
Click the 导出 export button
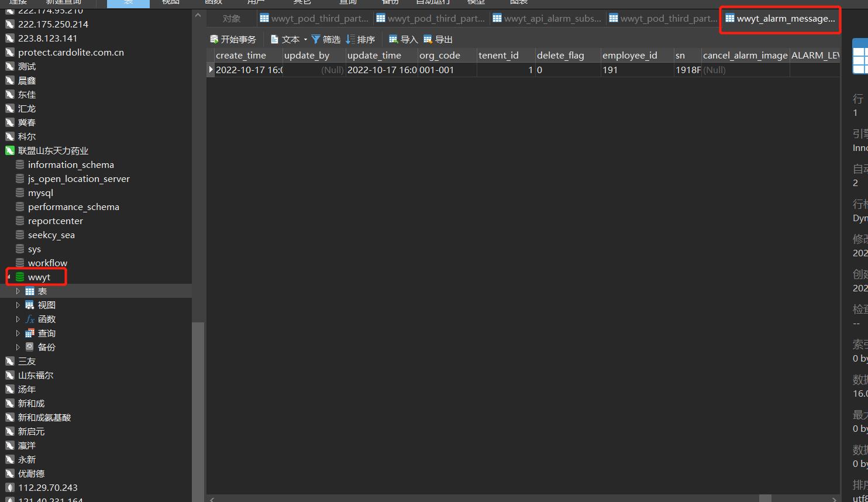click(438, 39)
